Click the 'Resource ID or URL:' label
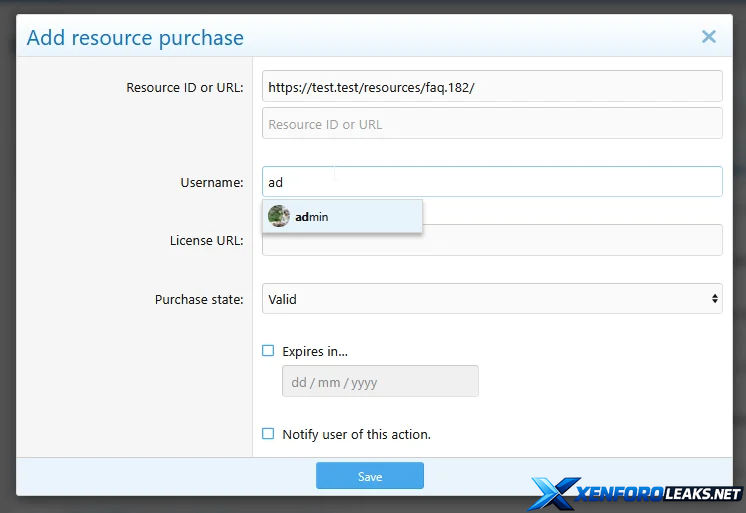Viewport: 746px width, 513px height. click(x=184, y=87)
